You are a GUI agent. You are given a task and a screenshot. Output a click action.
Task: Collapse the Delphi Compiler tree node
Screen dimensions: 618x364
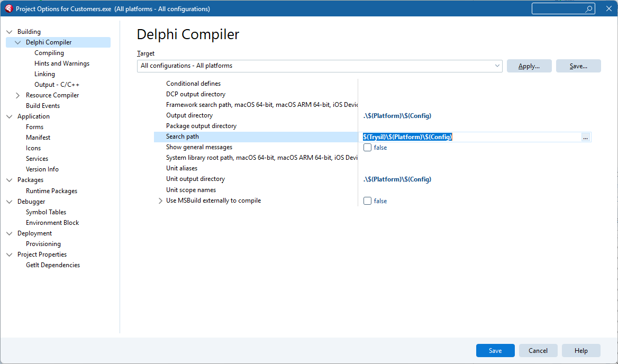tap(18, 42)
